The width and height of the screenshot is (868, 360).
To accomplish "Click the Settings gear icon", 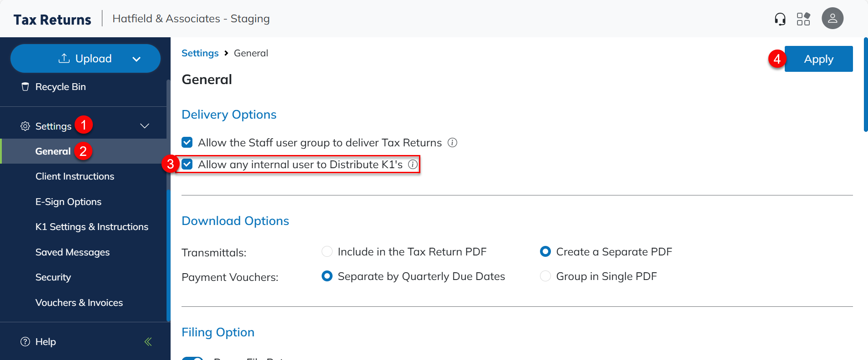I will (25, 126).
